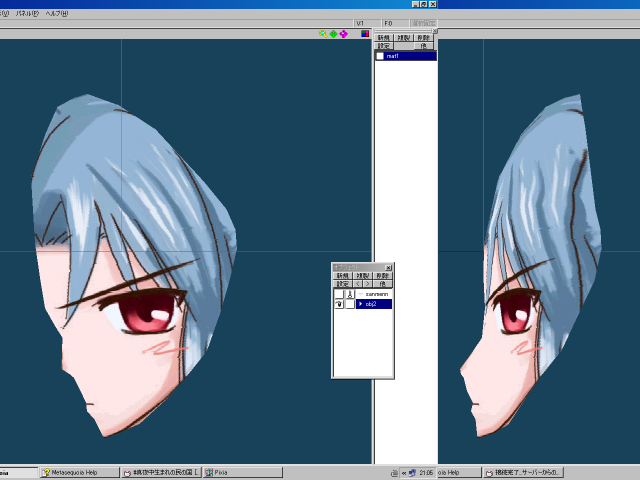The width and height of the screenshot is (640, 480).
Task: Collapse the zenmenn object tree arrow
Action: (360, 294)
